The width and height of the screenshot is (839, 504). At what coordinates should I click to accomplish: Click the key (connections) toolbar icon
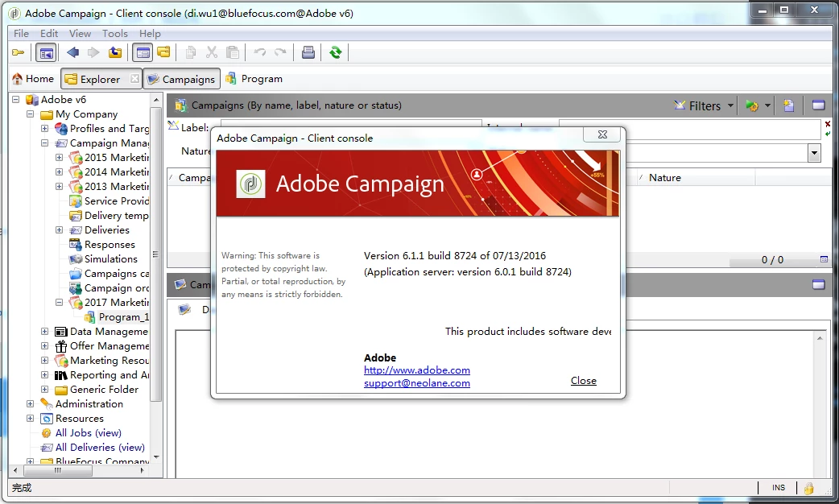(19, 52)
